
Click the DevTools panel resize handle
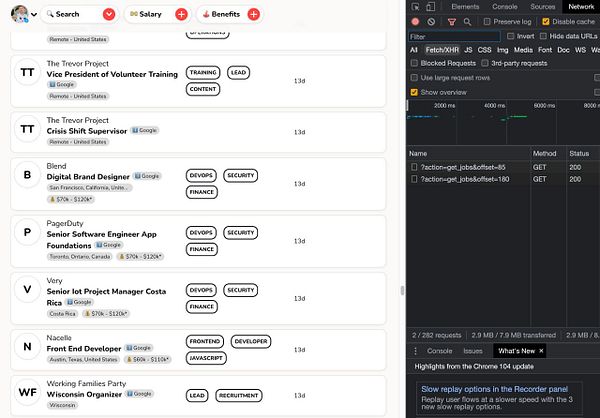point(402,291)
